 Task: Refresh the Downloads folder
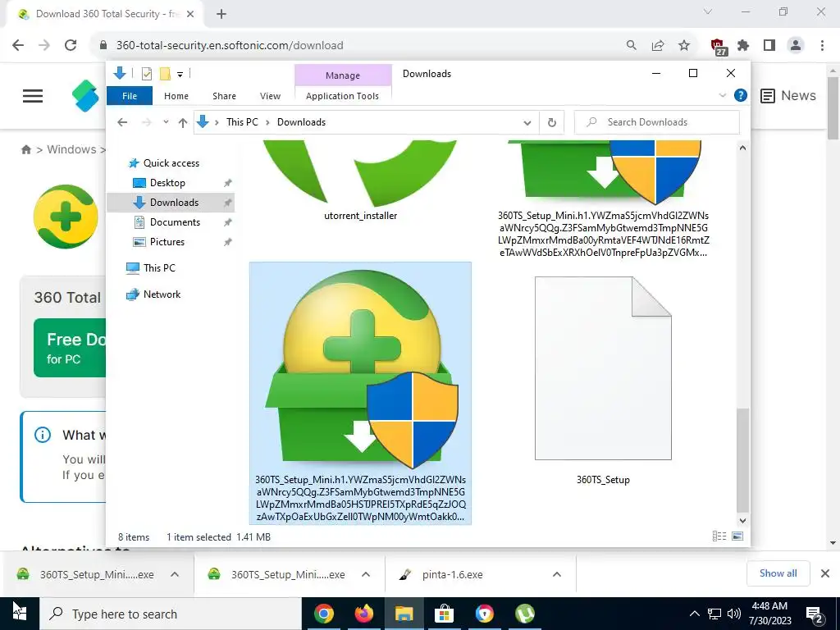pos(552,123)
